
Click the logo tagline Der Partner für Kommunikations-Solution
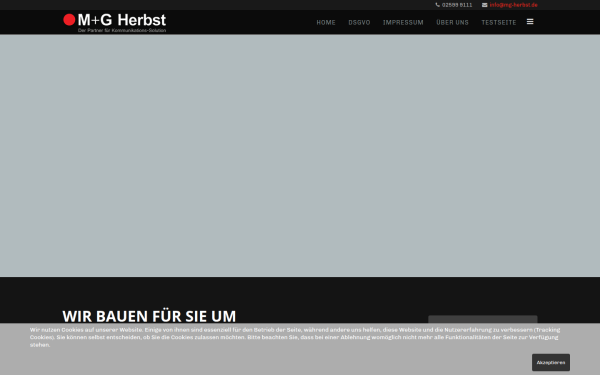pyautogui.click(x=122, y=30)
